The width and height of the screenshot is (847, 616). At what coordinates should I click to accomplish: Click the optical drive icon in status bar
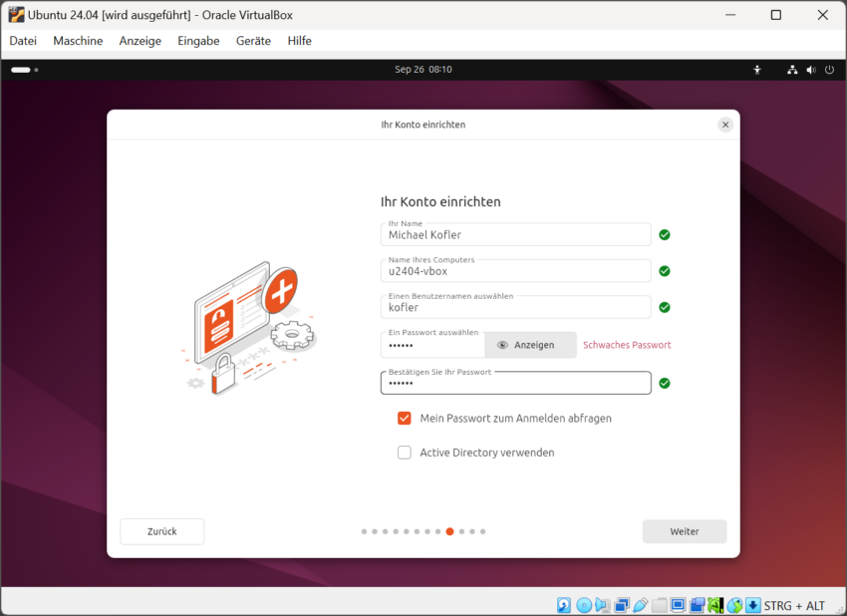(584, 605)
